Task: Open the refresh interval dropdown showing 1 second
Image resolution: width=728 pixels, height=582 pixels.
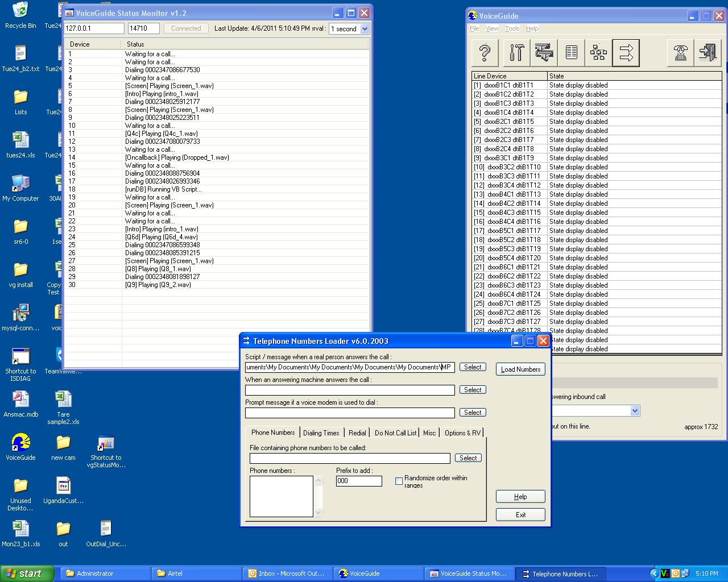Action: 365,28
